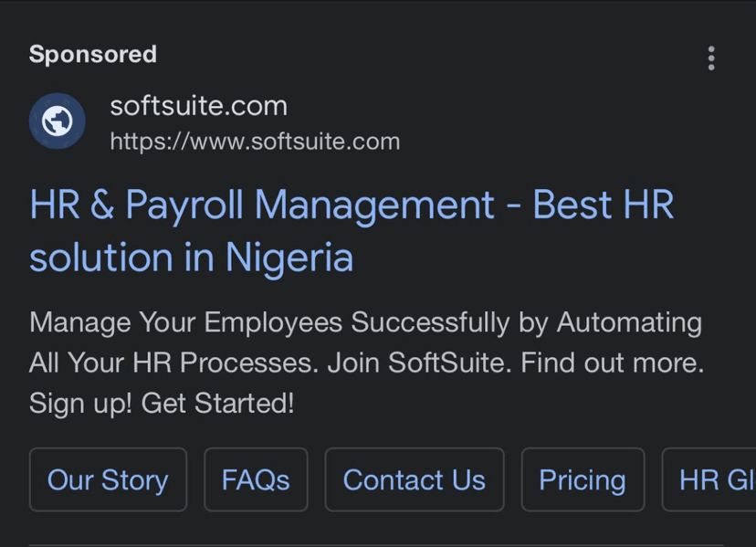Click the softsuite.com site name

point(199,106)
